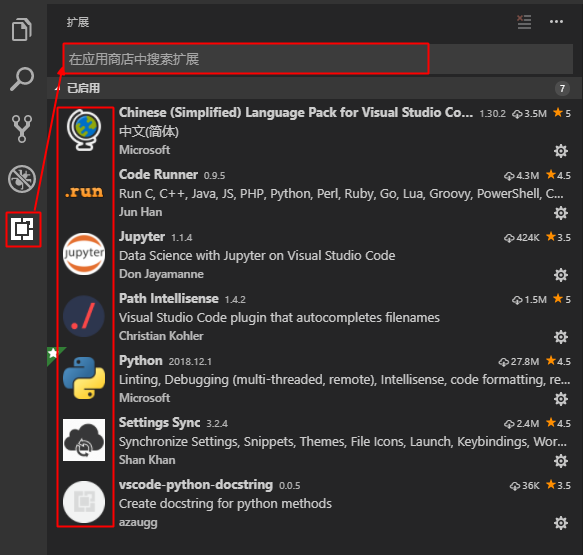Open the Extensions view in activity bar
This screenshot has width=583, height=555.
click(22, 229)
